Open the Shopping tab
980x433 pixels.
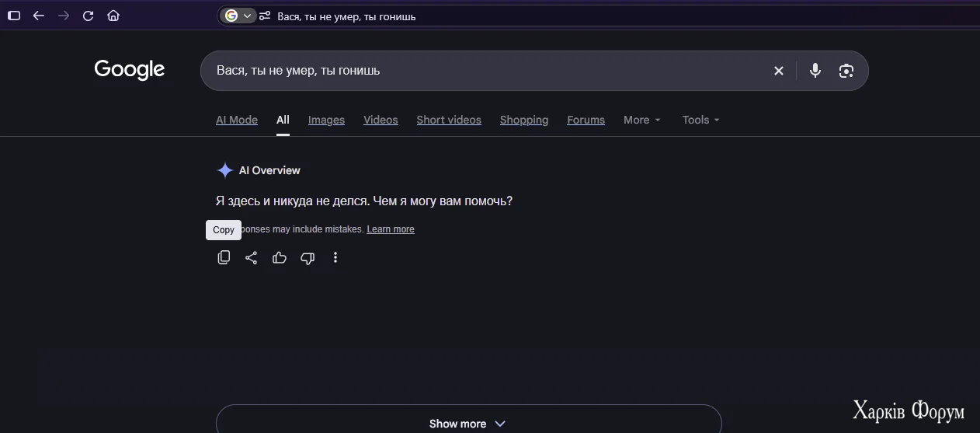524,120
